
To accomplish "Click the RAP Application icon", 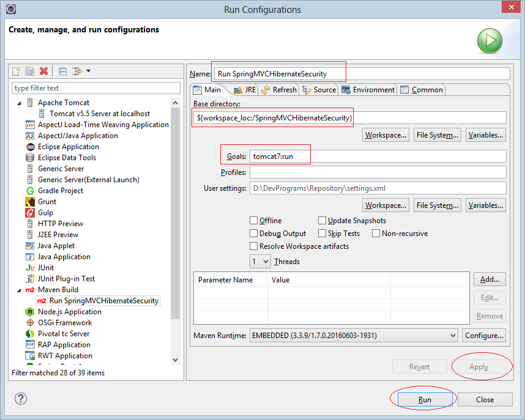I will pos(30,345).
